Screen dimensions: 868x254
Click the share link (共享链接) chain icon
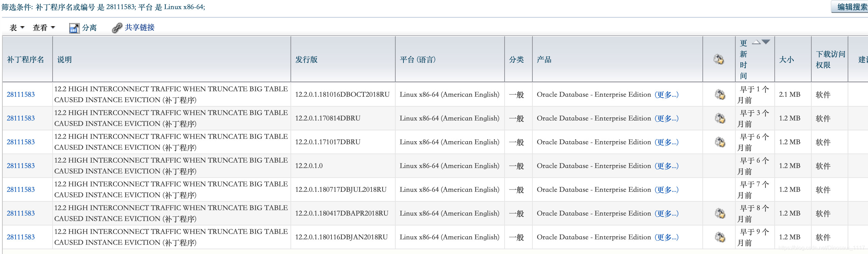coord(117,28)
